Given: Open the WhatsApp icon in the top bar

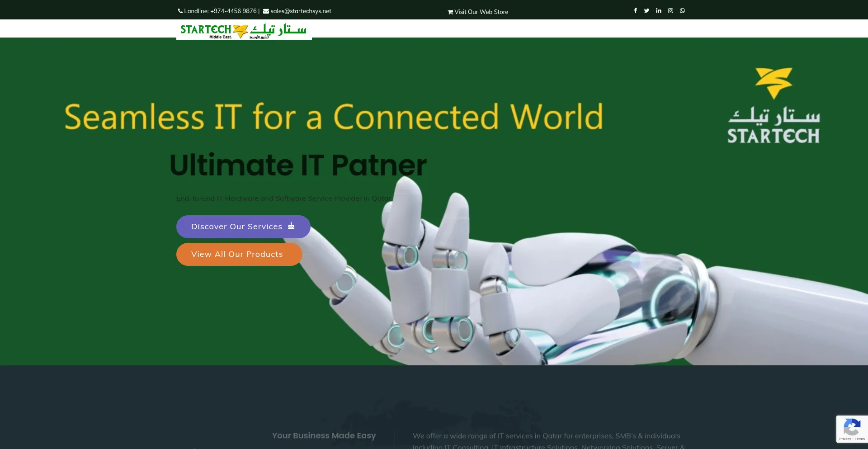Looking at the screenshot, I should tap(682, 10).
